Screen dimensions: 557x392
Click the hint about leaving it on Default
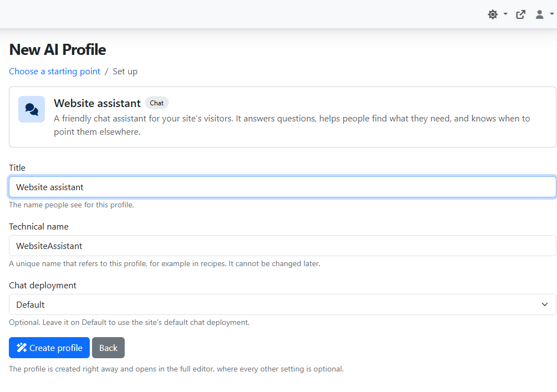click(x=129, y=322)
